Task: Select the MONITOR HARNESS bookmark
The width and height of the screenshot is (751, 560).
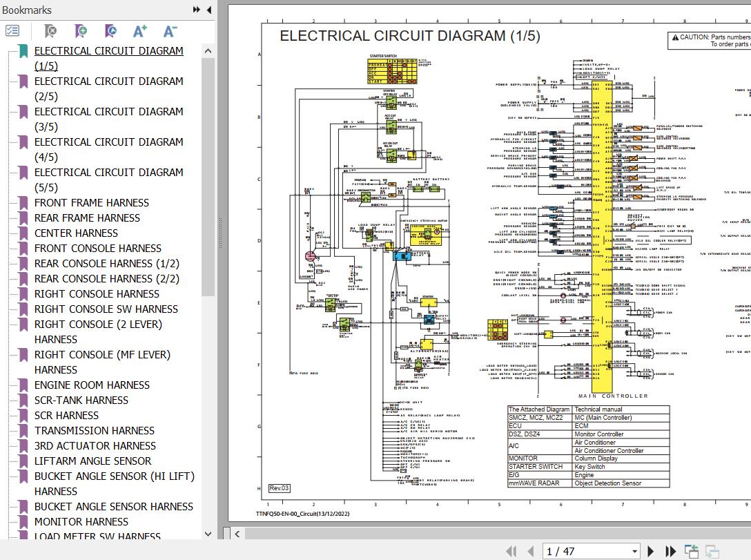Action: pos(81,521)
